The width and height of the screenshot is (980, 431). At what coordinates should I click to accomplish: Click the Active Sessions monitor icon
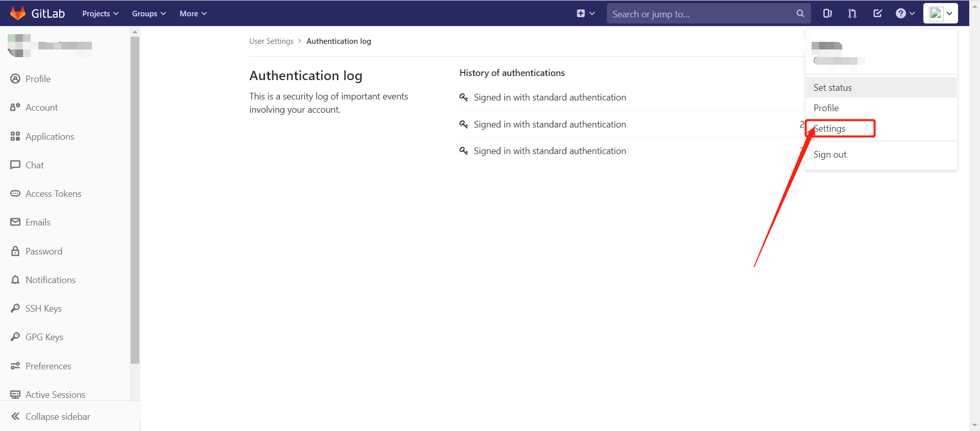point(15,394)
